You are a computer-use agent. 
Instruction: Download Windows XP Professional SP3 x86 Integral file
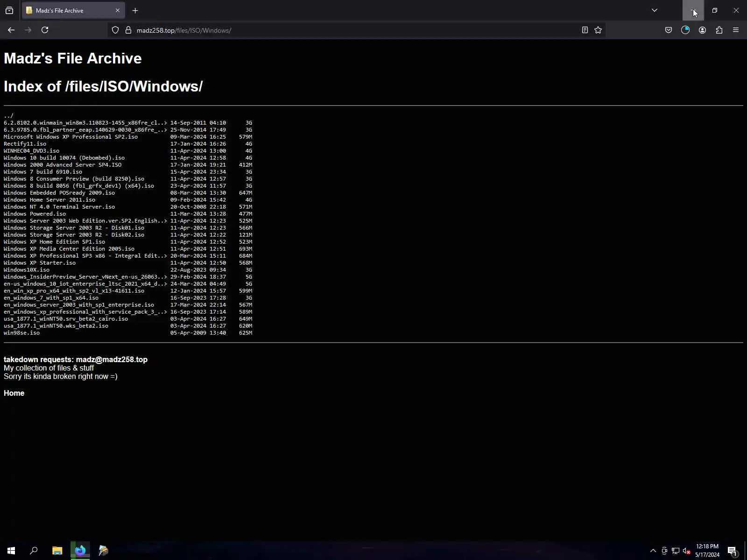click(85, 256)
